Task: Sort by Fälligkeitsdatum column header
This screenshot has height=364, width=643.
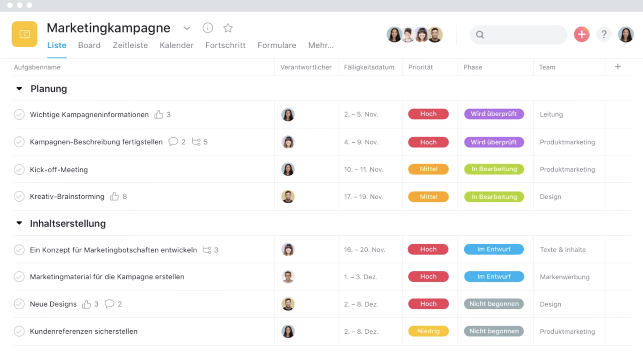Action: [x=369, y=67]
